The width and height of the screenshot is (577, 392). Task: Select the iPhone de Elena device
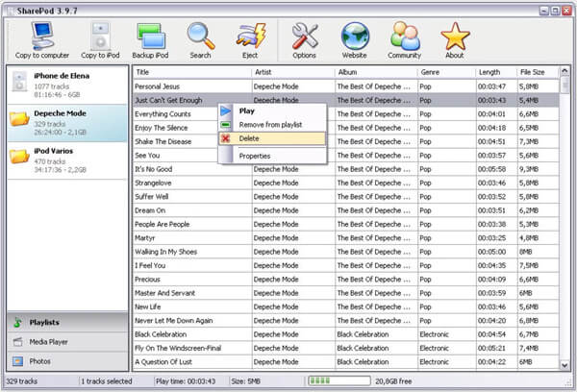[67, 85]
